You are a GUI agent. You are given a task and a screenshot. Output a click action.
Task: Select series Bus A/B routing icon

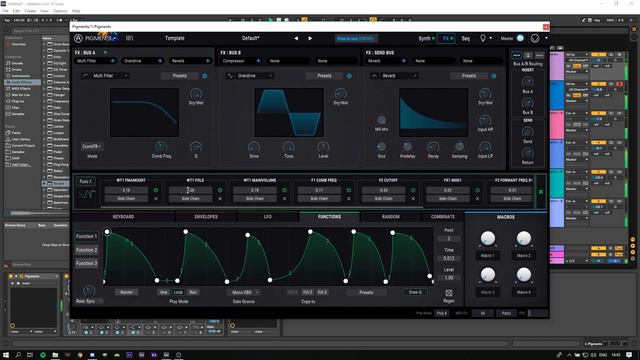point(516,55)
